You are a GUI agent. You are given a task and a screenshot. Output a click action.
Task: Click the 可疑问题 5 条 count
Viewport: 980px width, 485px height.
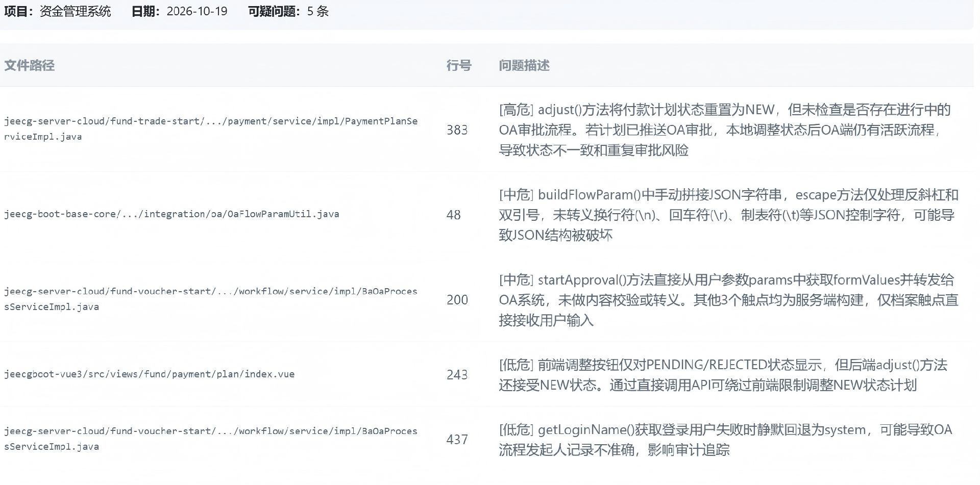[288, 11]
